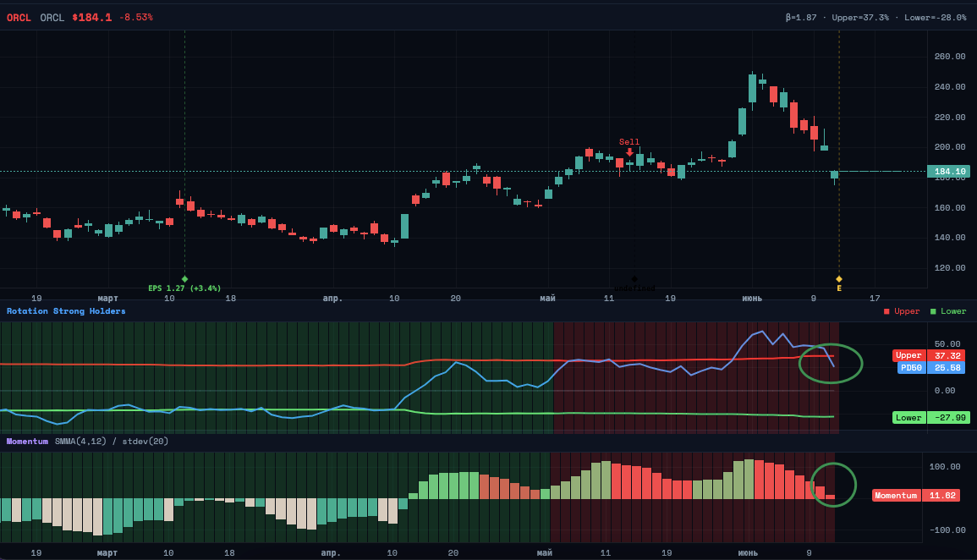The width and height of the screenshot is (977, 560).
Task: Click the $184.1 price in header
Action: [91, 18]
